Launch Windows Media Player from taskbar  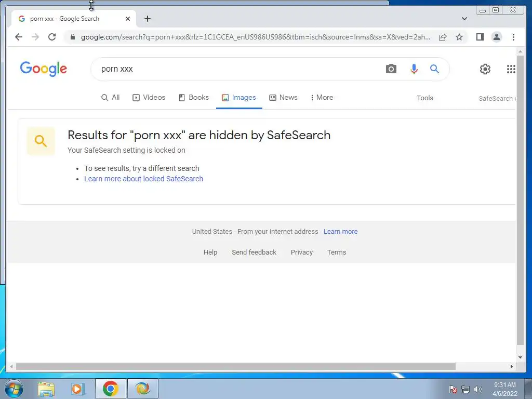point(78,389)
